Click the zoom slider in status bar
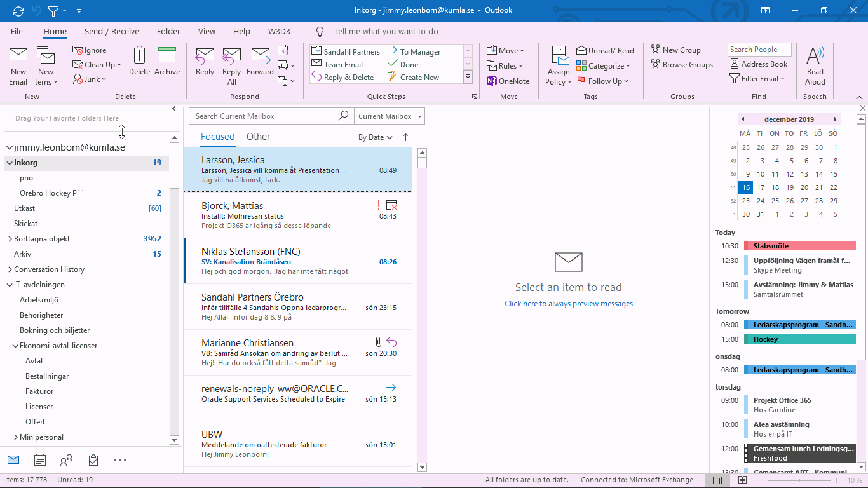Viewport: 868px width, 488px height. click(799, 480)
